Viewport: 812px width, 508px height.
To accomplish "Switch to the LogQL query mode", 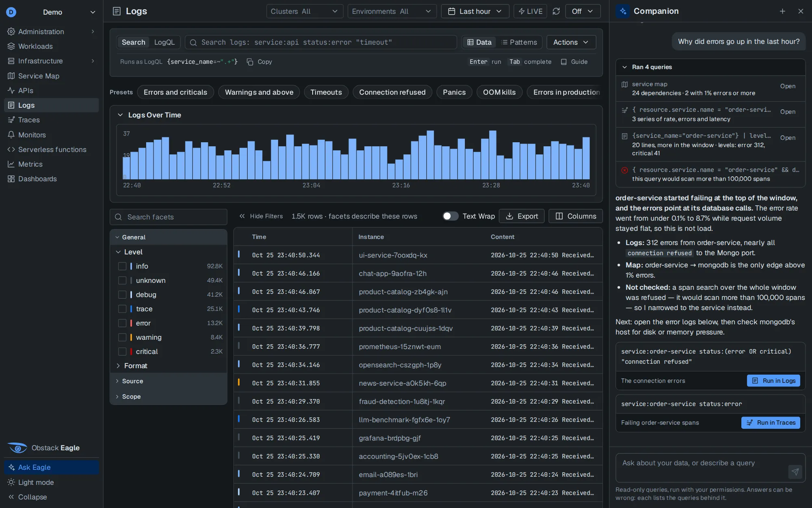I will [x=164, y=42].
